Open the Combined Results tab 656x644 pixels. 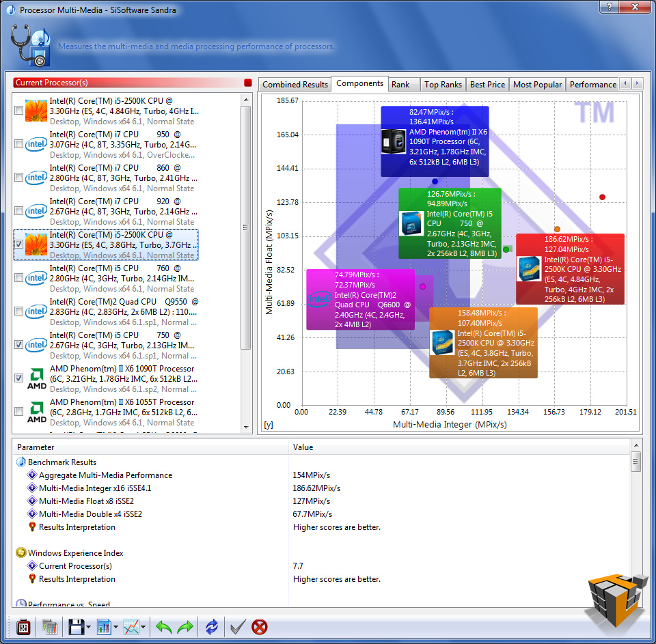(x=295, y=85)
